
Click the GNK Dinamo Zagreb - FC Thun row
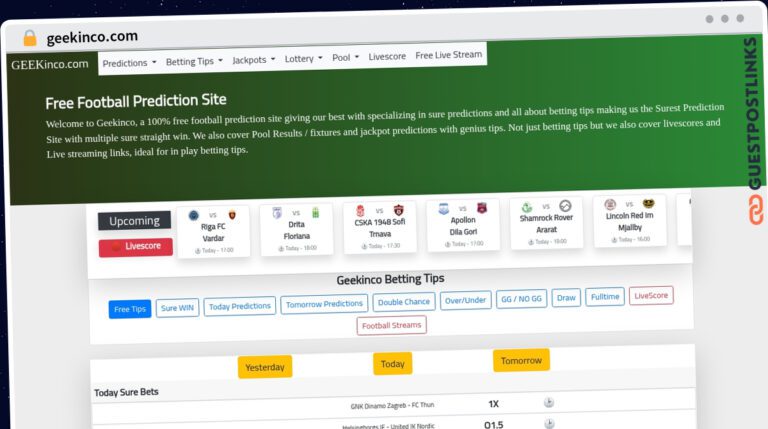click(393, 405)
